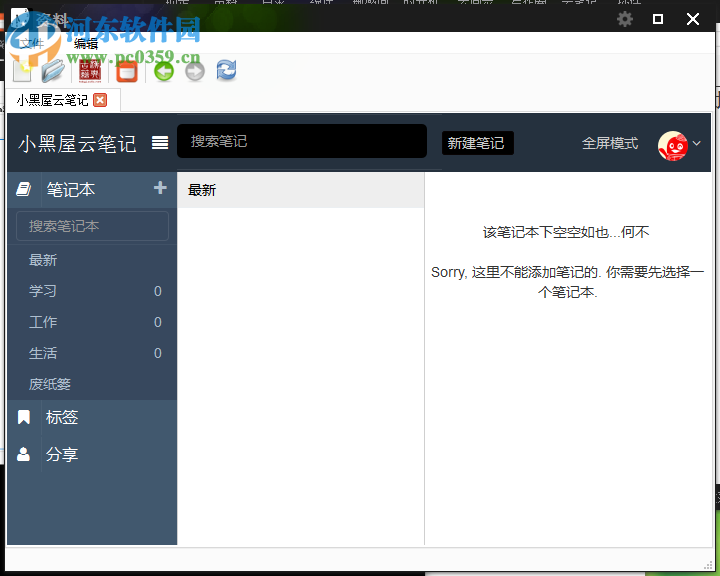Enter 全屏模式 fullscreen mode
Screen dimensions: 720x576
[x=610, y=143]
